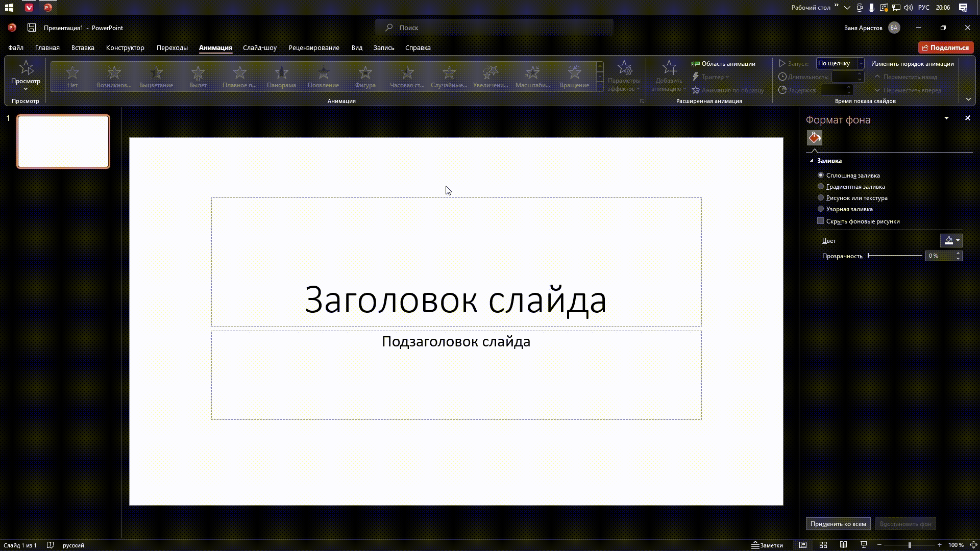Switch to the «Переходы» tab
The height and width of the screenshot is (551, 980).
[x=172, y=47]
